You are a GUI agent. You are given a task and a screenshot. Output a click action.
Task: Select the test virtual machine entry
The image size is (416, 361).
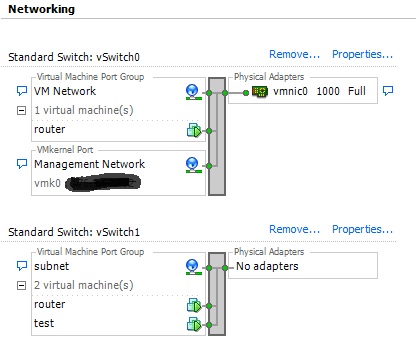pos(44,323)
